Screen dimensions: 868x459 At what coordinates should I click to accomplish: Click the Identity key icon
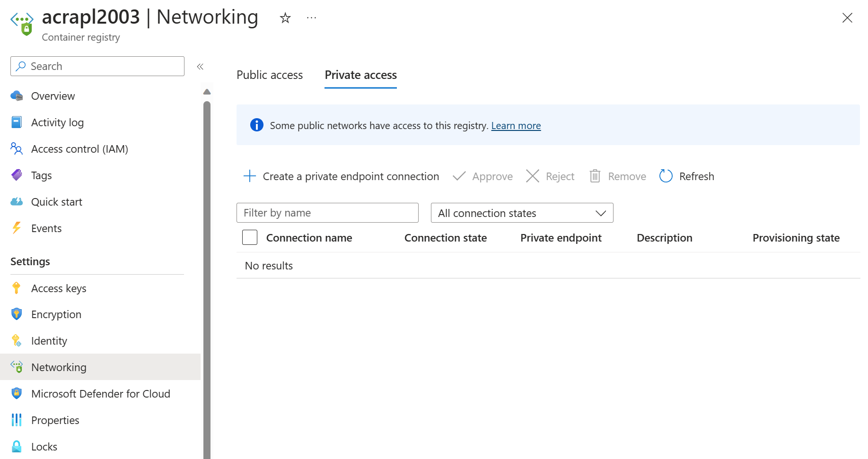17,340
